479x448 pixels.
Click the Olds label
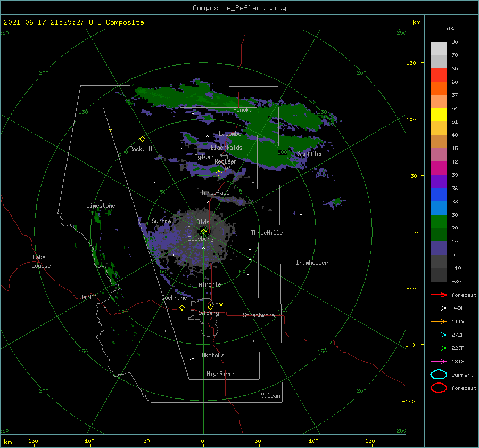[203, 222]
